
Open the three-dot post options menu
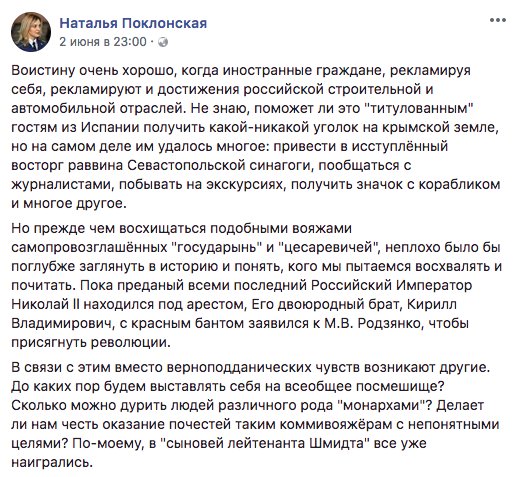[498, 20]
